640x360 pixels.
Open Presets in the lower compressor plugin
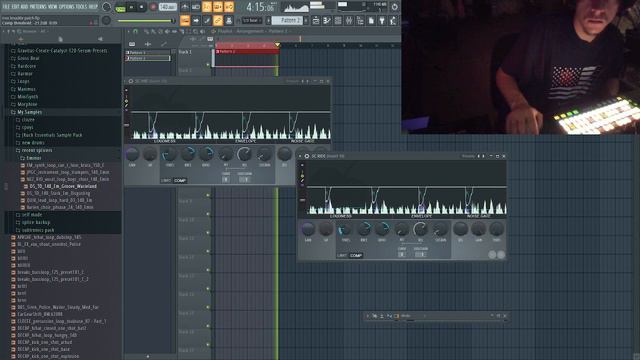coord(468,156)
